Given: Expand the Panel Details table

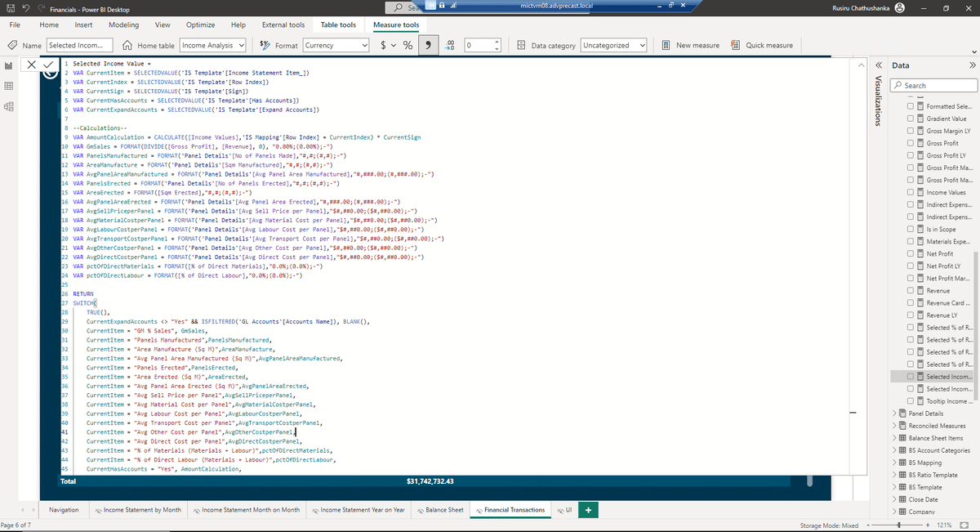Looking at the screenshot, I should click(x=894, y=414).
